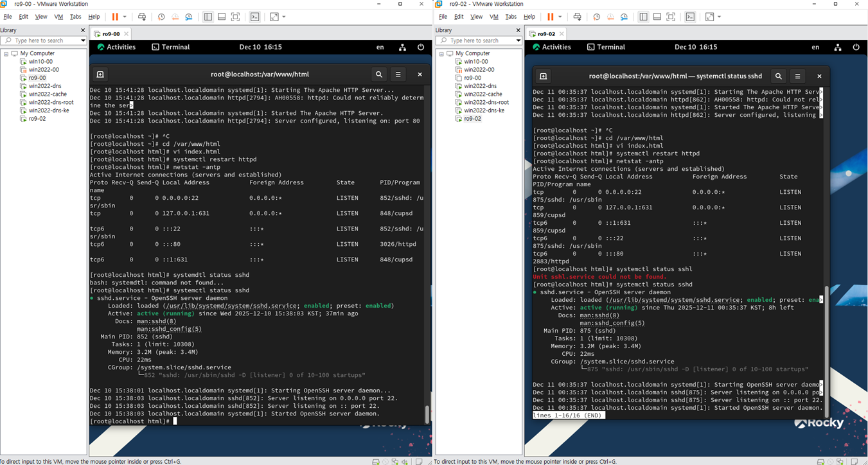Collapse My Computer tree in ro9-00 window
This screenshot has width=868, height=465.
click(x=6, y=53)
